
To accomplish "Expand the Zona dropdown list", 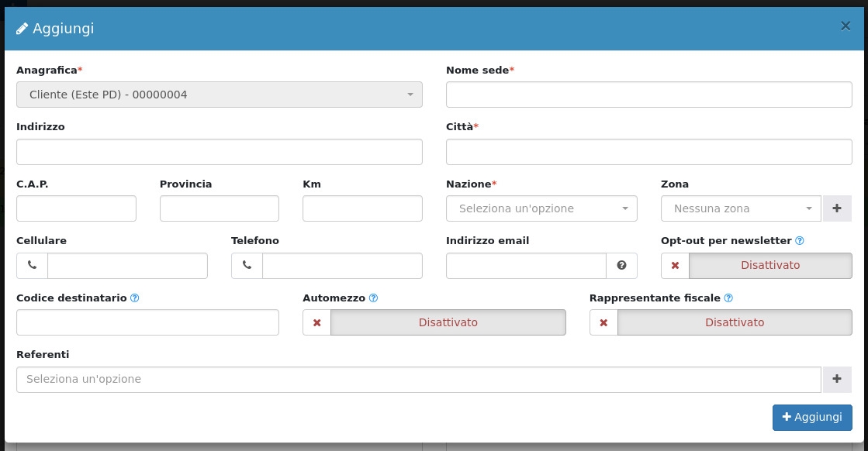I will point(740,208).
